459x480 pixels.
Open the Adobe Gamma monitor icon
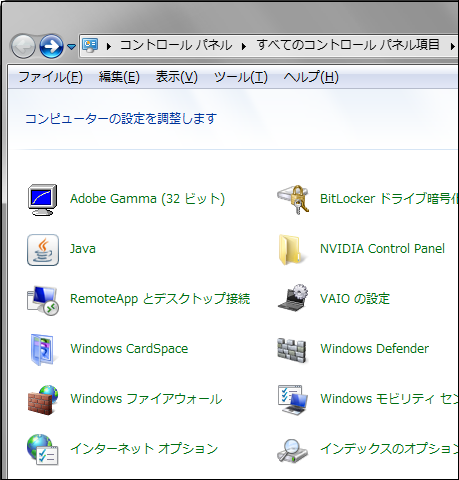tap(42, 200)
